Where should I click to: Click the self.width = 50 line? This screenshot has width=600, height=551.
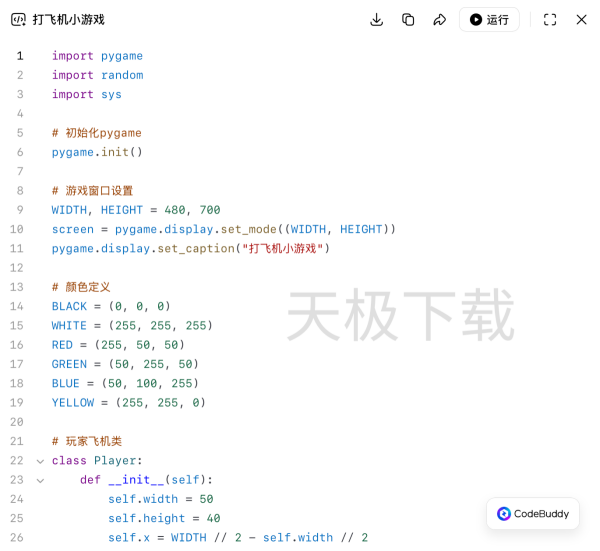click(160, 499)
